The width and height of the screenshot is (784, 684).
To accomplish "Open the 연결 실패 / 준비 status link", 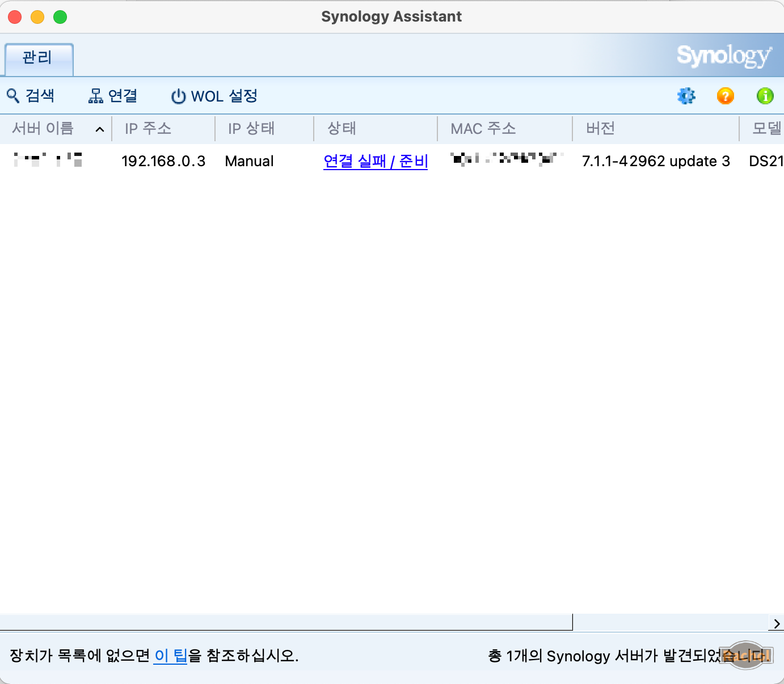I will coord(376,161).
